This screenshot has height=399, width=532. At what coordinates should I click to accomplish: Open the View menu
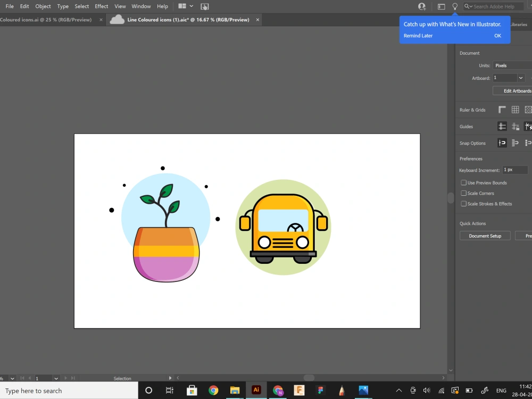(x=120, y=6)
